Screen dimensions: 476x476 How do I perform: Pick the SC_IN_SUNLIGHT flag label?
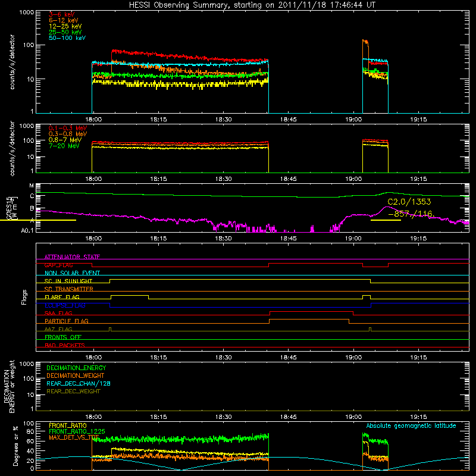(x=68, y=281)
